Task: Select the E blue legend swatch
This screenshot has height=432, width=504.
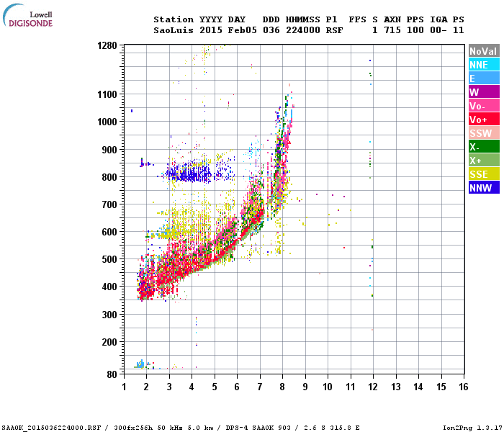Action: pyautogui.click(x=484, y=78)
